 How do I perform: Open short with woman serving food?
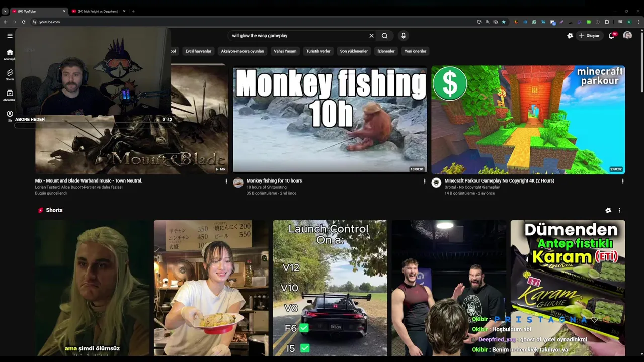click(x=211, y=288)
